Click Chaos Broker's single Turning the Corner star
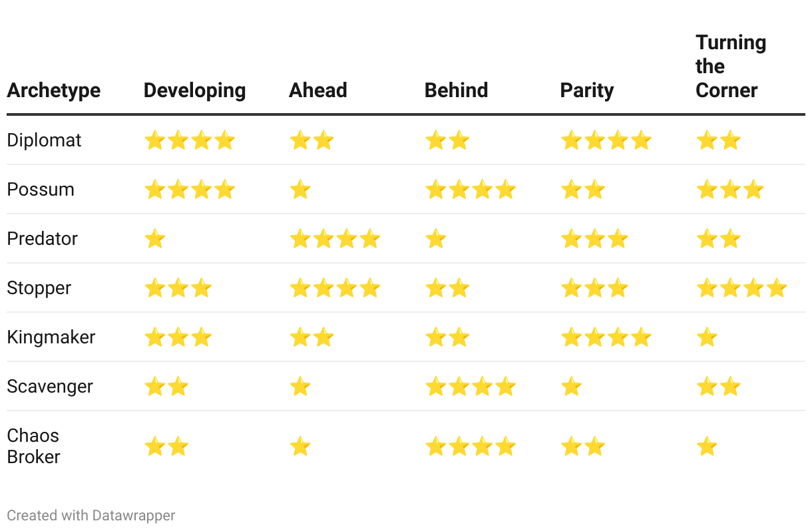The height and width of the screenshot is (531, 812). click(707, 446)
